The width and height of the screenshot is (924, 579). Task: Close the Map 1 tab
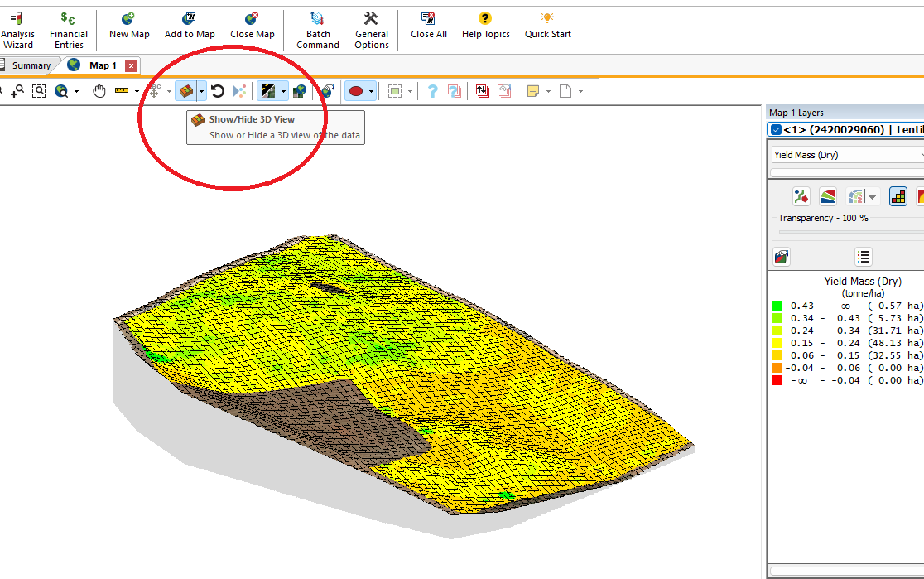tap(132, 65)
